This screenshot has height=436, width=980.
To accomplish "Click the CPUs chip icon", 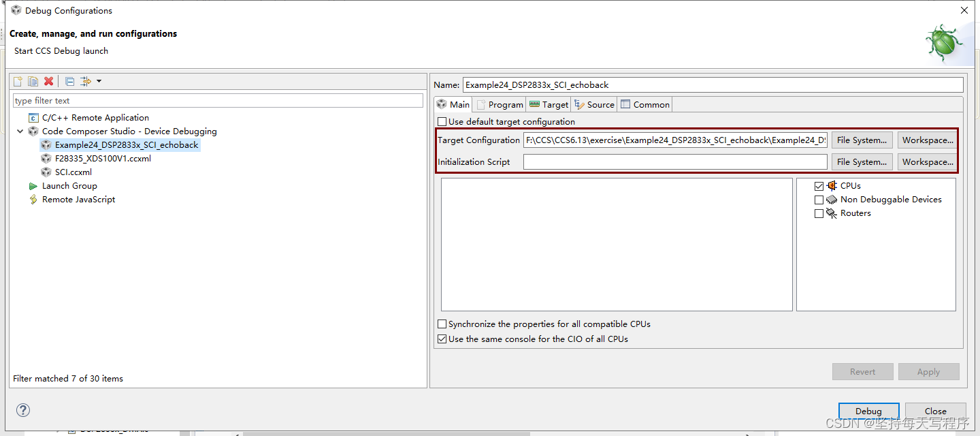I will tap(832, 186).
